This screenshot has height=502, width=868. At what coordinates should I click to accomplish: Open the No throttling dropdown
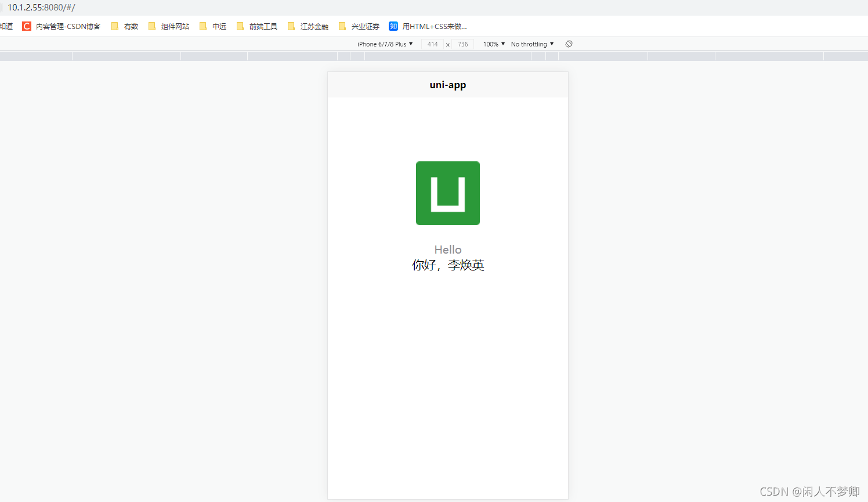click(x=533, y=44)
